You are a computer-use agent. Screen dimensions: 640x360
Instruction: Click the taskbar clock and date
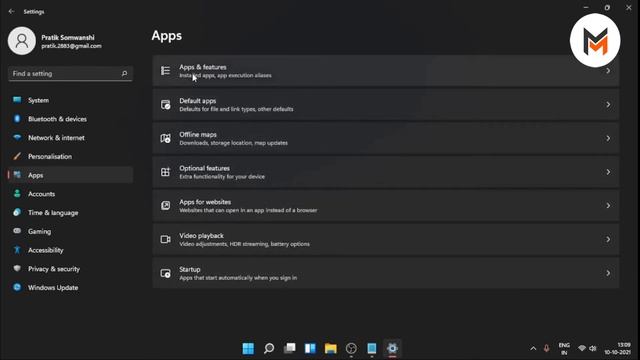[x=618, y=348]
